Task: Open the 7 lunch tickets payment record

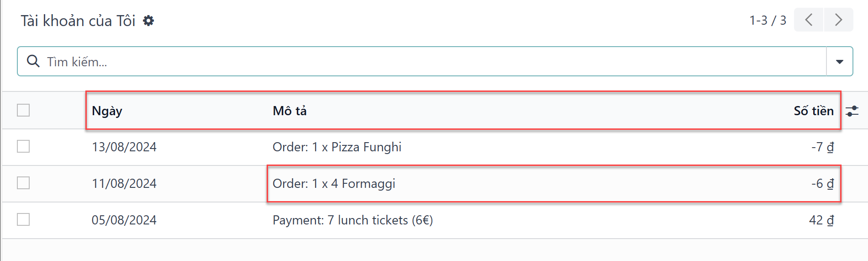Action: tap(352, 220)
